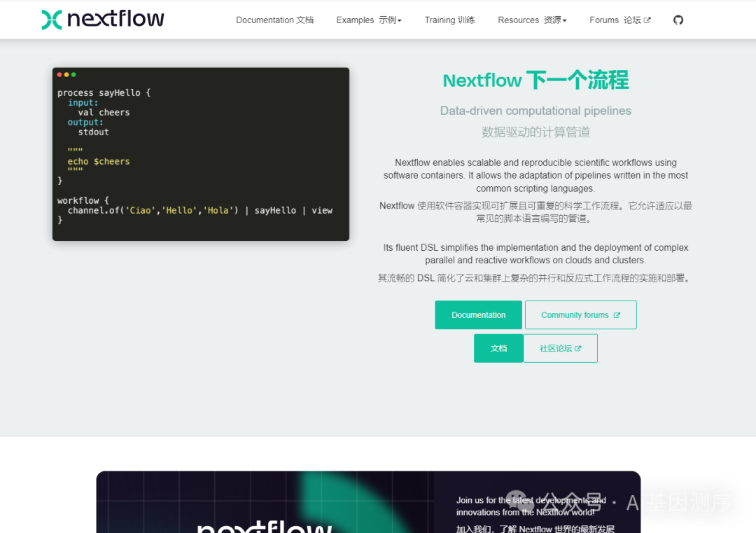The width and height of the screenshot is (756, 533).
Task: Expand the Examples 示例 dropdown
Action: tap(367, 20)
